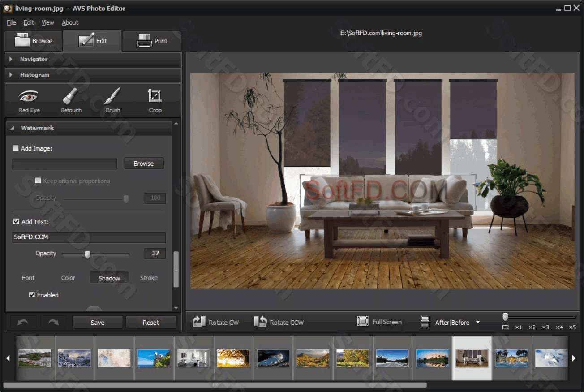Click the redo arrow button
The width and height of the screenshot is (584, 392).
tap(53, 322)
